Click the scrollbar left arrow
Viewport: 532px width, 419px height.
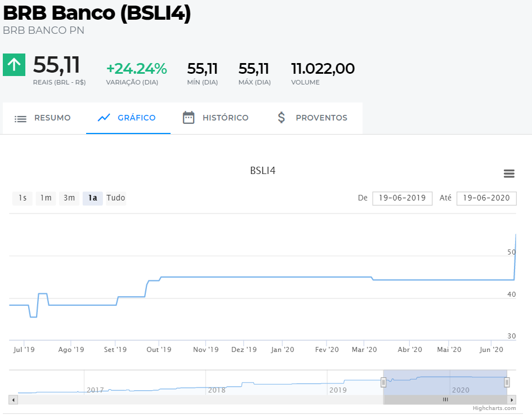[x=14, y=400]
